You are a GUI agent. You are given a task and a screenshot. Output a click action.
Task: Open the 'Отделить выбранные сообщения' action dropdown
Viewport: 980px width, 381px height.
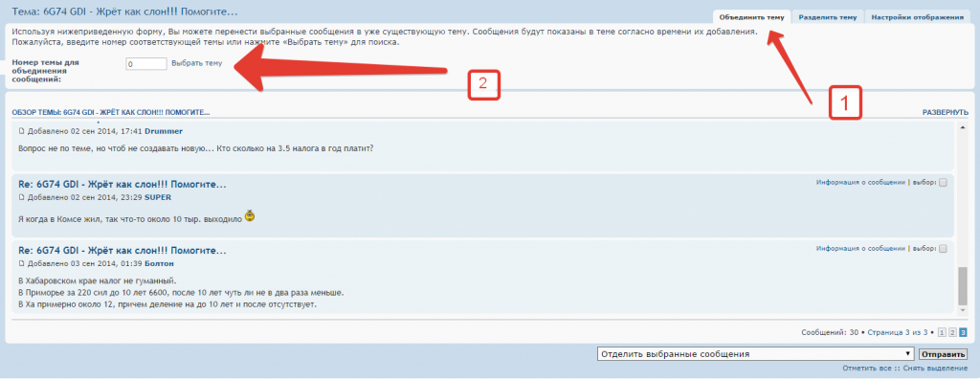click(756, 354)
